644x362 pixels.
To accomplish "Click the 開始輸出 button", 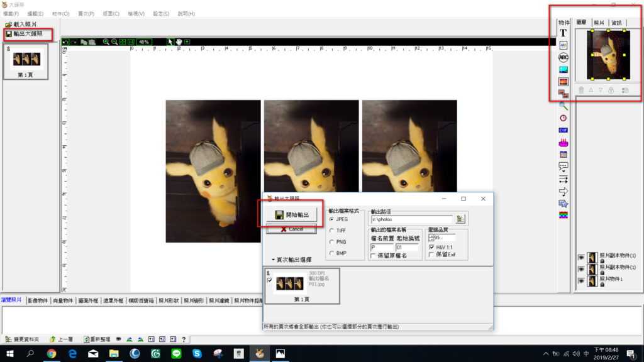I will click(291, 215).
